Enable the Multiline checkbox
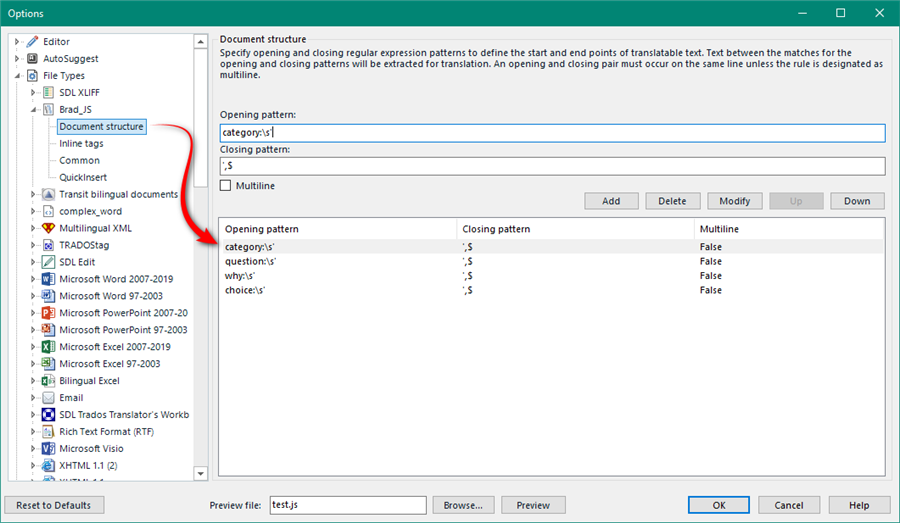900x523 pixels. pyautogui.click(x=226, y=185)
